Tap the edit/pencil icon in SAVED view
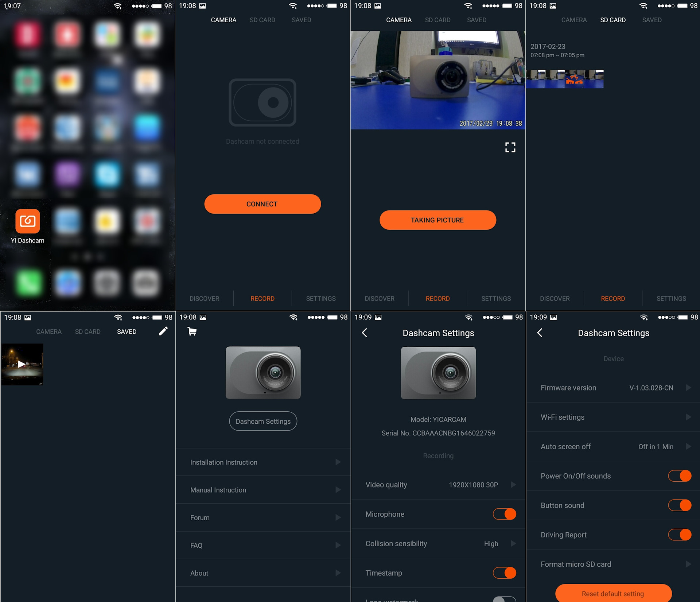Viewport: 700px width, 602px height. coord(163,331)
